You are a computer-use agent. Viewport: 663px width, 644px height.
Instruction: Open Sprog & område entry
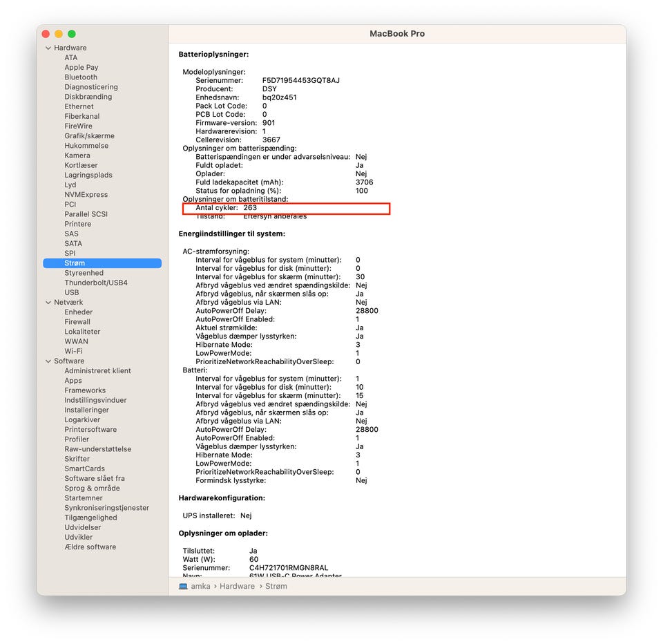(92, 488)
